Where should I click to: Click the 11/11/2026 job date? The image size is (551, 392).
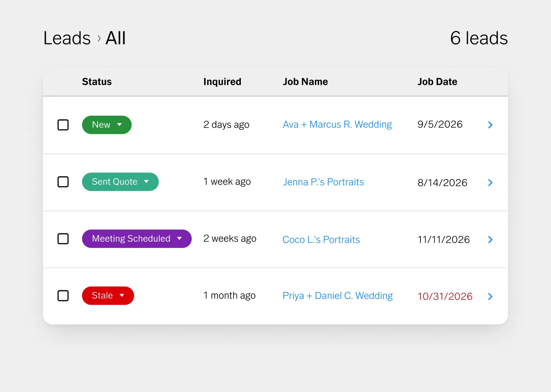click(x=444, y=240)
